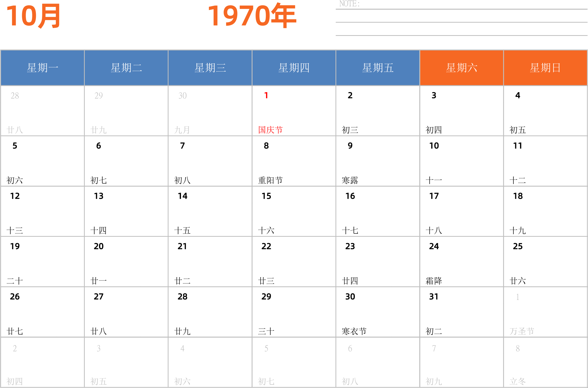
Task: Click the greyed 九月 lunar label
Action: click(182, 130)
